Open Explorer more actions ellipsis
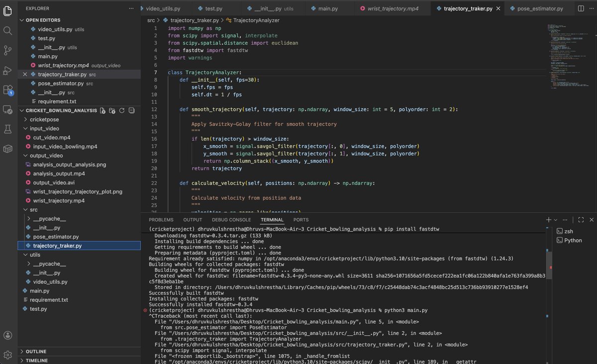The image size is (597, 364). pyautogui.click(x=131, y=8)
